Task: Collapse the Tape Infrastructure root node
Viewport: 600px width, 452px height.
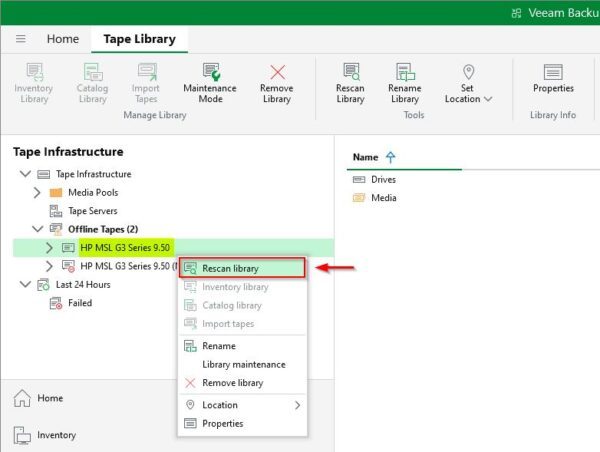Action: (x=25, y=174)
